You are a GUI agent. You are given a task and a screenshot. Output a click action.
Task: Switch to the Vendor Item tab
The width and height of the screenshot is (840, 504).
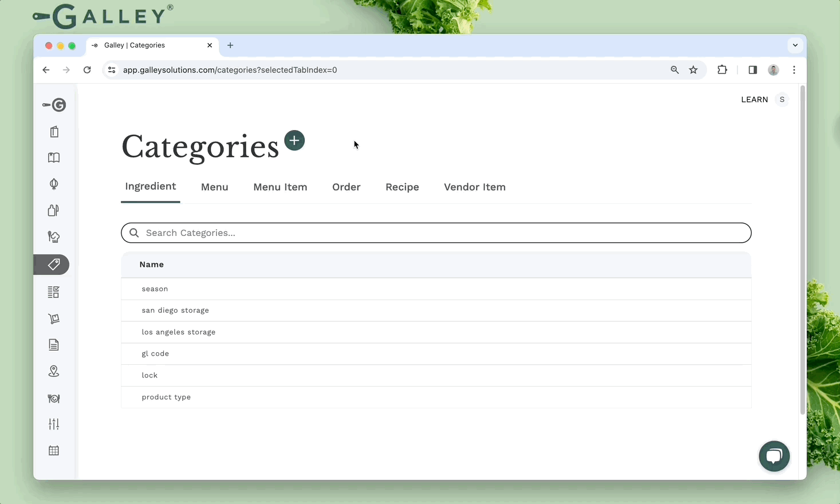pos(474,187)
